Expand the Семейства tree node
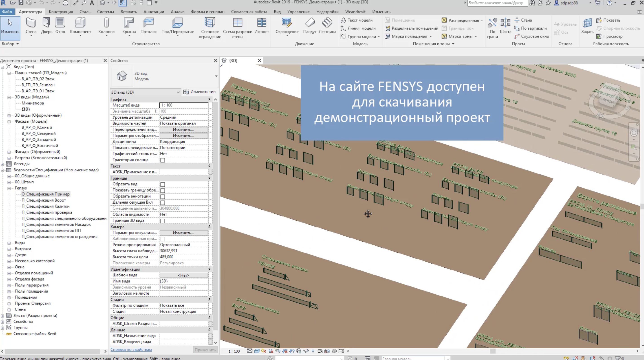Screen dimensions: 644x360 click(x=2, y=322)
